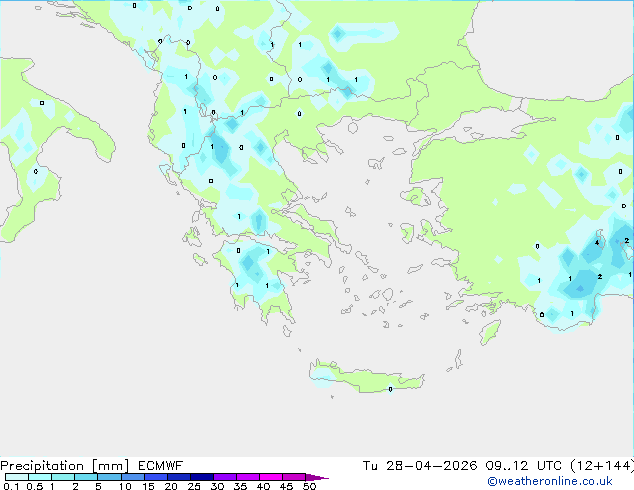Click the '0' value on Crete
Screen dimensions: 634x490
[x=390, y=389]
